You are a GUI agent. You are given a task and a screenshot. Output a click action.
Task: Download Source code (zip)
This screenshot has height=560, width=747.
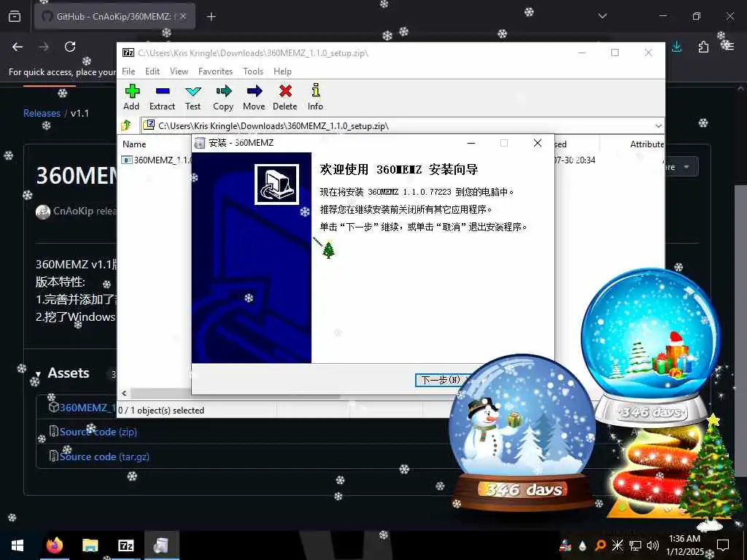[x=98, y=432]
